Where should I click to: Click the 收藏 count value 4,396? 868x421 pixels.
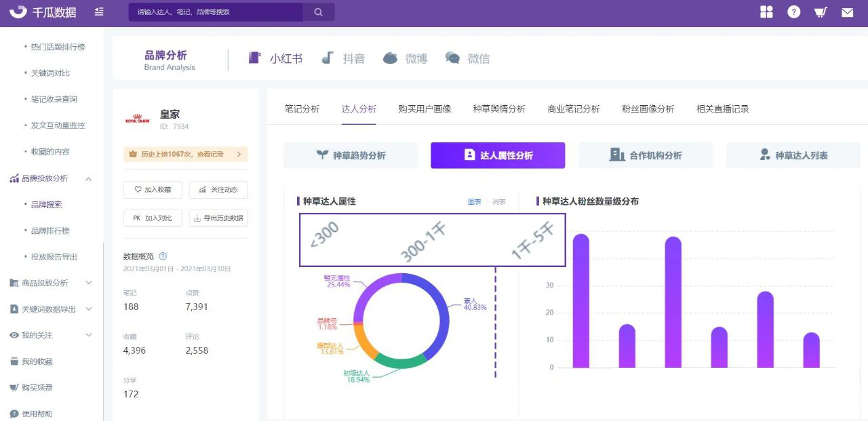134,350
